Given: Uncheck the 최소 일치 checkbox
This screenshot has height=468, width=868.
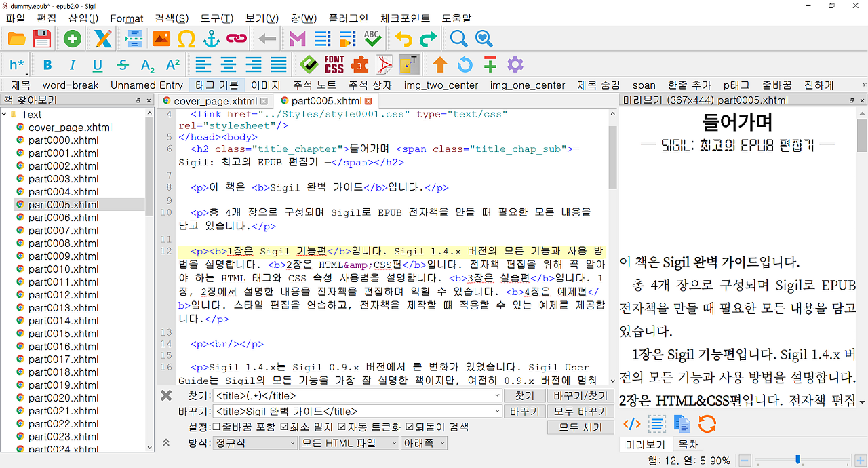Looking at the screenshot, I should (284, 427).
